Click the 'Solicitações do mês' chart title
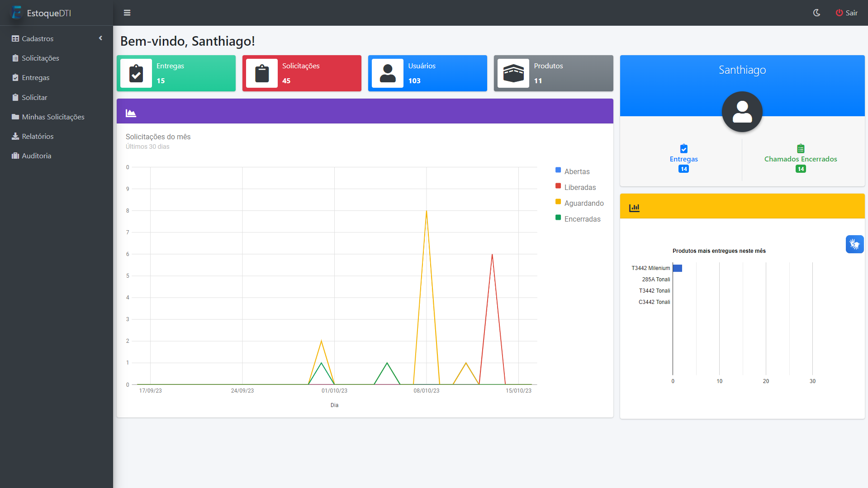 158,137
